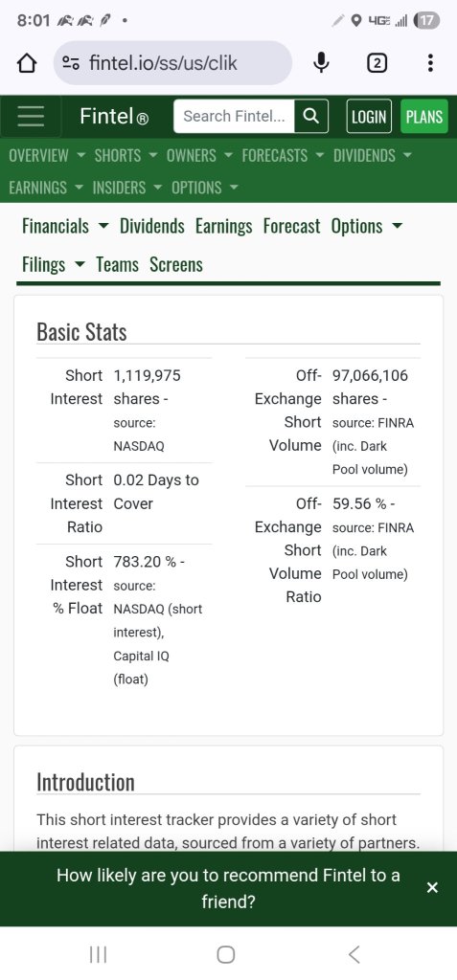Tap the site info icon in address bar

[x=71, y=62]
